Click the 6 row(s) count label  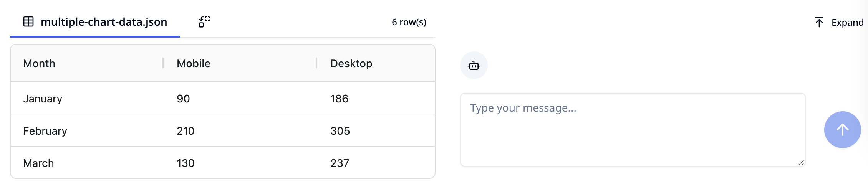click(409, 22)
